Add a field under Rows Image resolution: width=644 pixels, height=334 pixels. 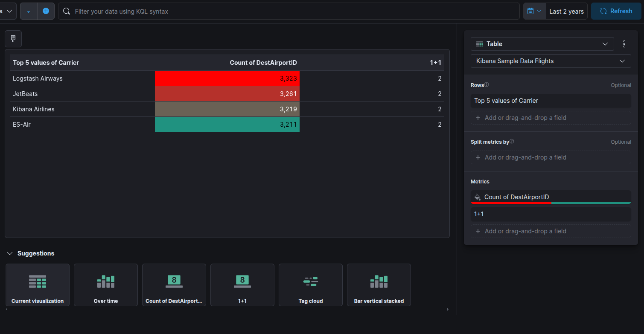(551, 118)
